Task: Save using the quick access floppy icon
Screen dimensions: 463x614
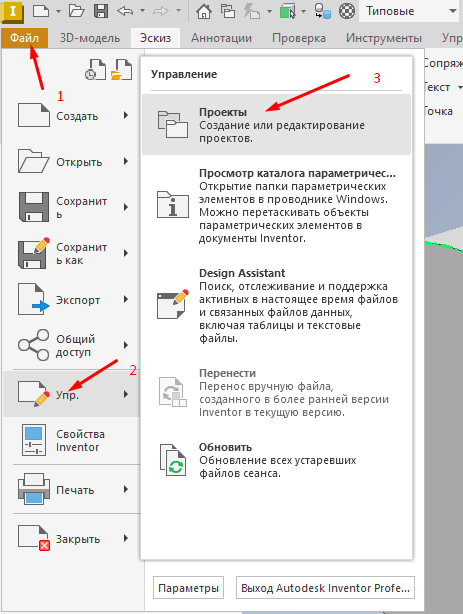Action: [x=101, y=11]
